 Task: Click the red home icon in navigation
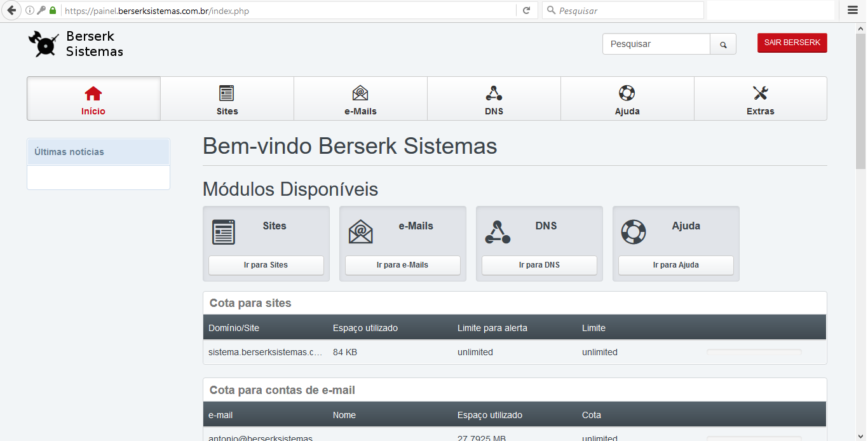coord(93,93)
